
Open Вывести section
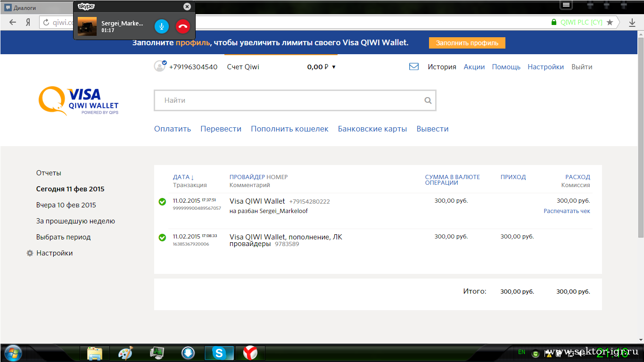(432, 129)
